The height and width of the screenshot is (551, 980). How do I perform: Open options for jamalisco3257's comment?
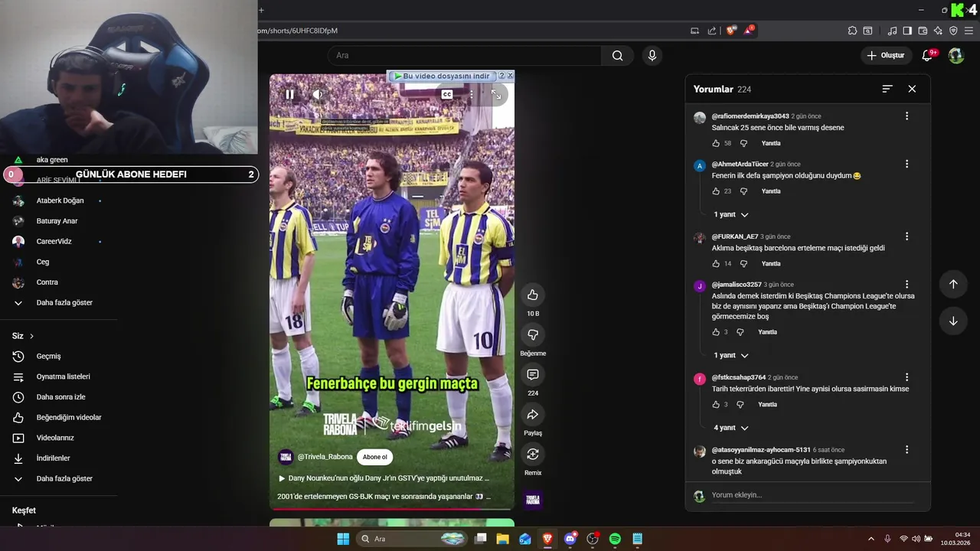(x=906, y=285)
